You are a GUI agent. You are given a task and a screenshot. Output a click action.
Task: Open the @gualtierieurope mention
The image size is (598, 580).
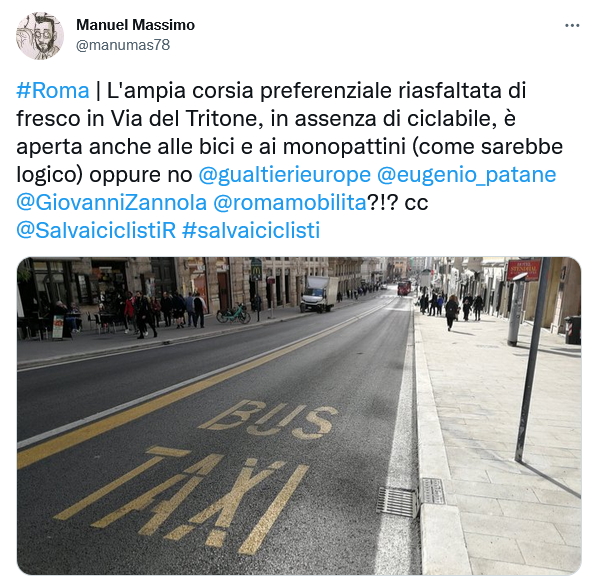click(285, 175)
